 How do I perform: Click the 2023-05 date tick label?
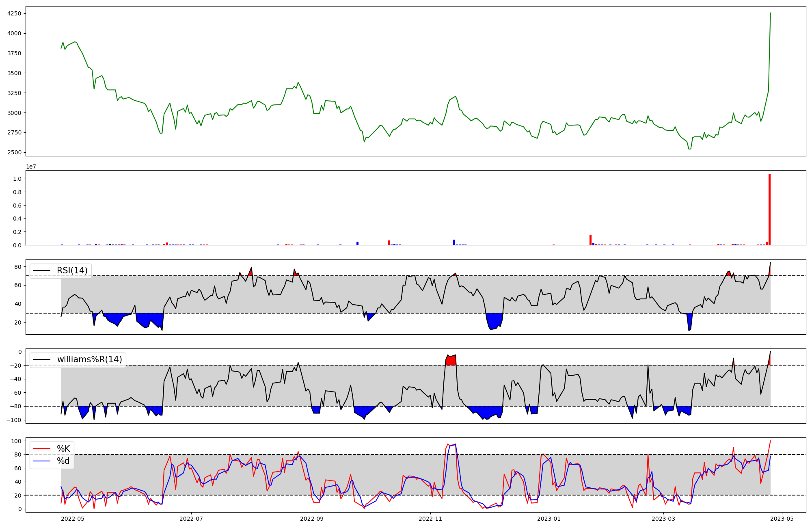pos(782,518)
